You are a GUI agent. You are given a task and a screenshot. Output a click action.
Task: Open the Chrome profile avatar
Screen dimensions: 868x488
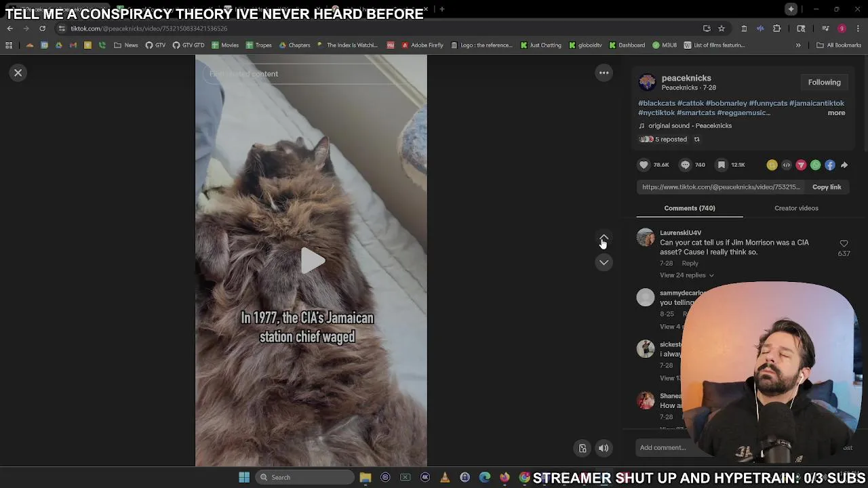(842, 28)
